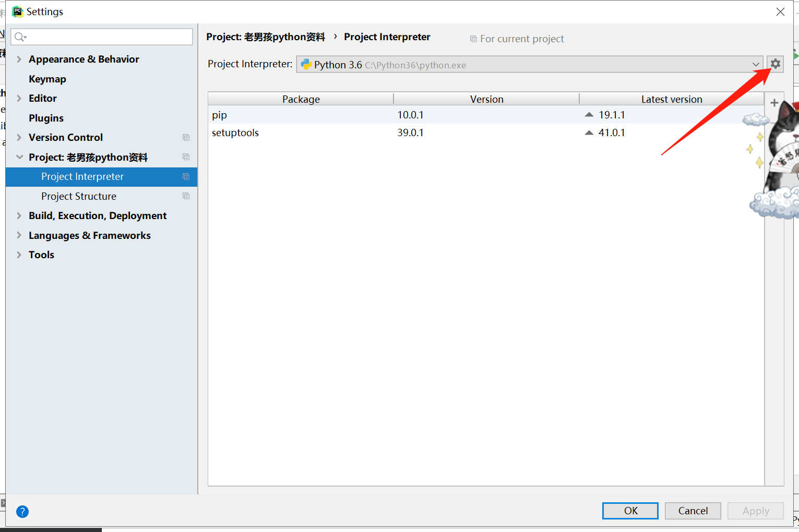Click upgrade arrow icon for pip
799x532 pixels.
(x=589, y=115)
